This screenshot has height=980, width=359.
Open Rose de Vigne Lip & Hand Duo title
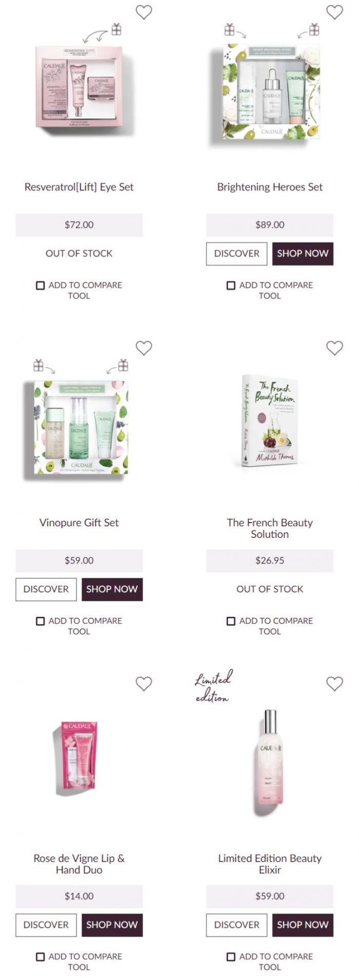(x=79, y=864)
